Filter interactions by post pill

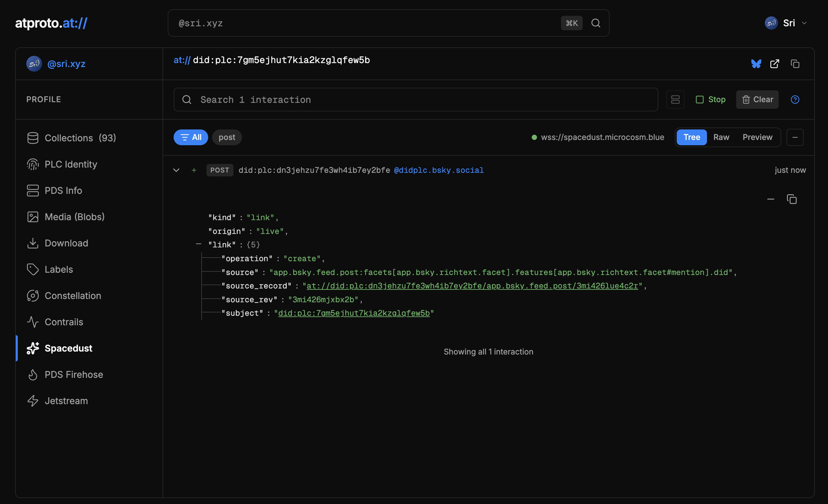tap(227, 137)
